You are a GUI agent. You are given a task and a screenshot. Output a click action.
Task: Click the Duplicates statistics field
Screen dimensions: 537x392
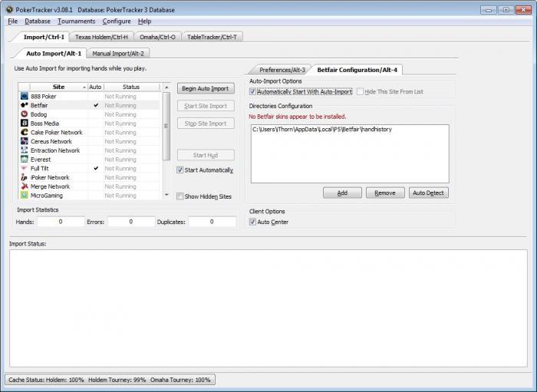(212, 222)
